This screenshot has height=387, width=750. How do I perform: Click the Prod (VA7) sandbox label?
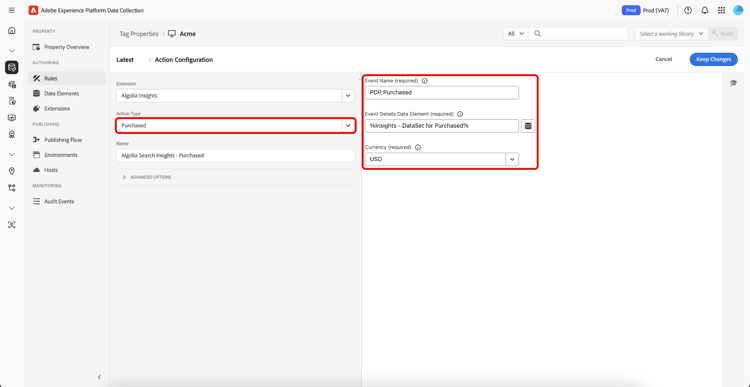tap(656, 10)
